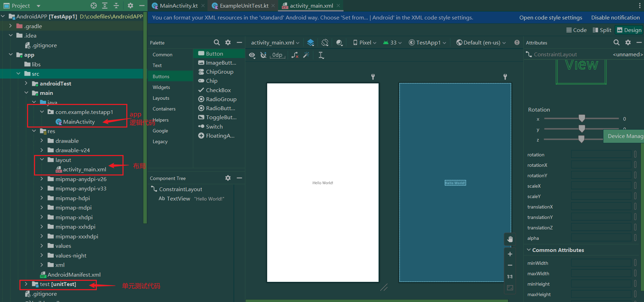Adjust the Rotation x slider
The height and width of the screenshot is (302, 644).
point(582,119)
